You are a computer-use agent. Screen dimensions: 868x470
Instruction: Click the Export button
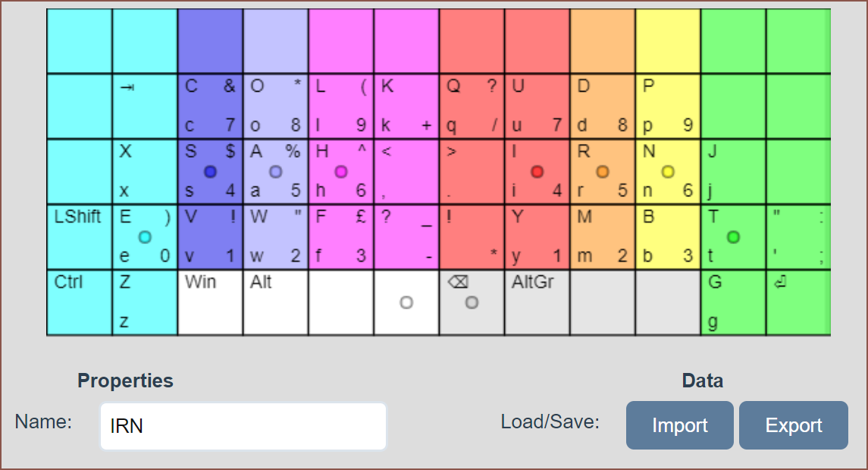coord(793,425)
